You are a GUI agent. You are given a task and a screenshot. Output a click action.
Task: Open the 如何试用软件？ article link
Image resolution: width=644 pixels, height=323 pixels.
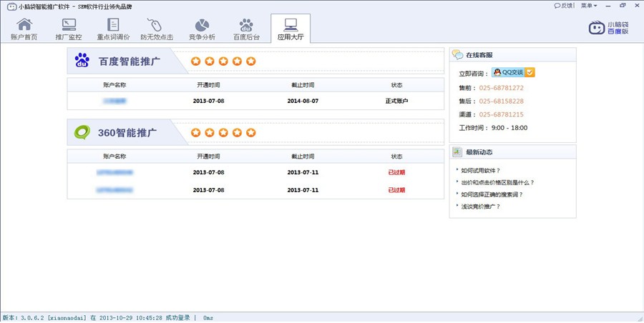481,171
